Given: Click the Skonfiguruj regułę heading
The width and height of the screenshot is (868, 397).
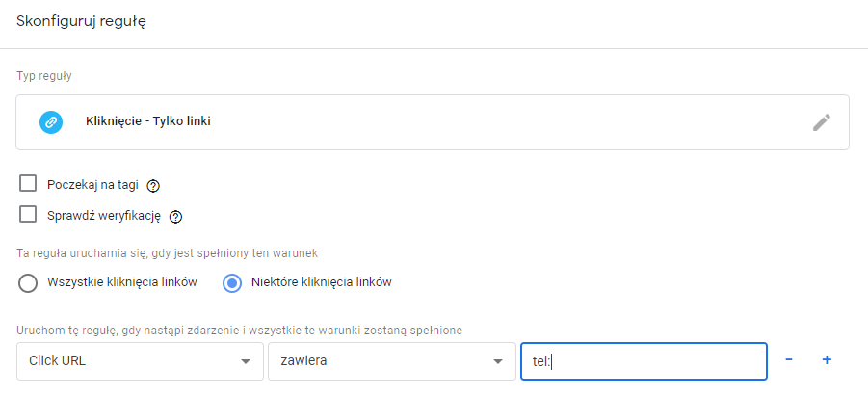Looking at the screenshot, I should tap(81, 23).
